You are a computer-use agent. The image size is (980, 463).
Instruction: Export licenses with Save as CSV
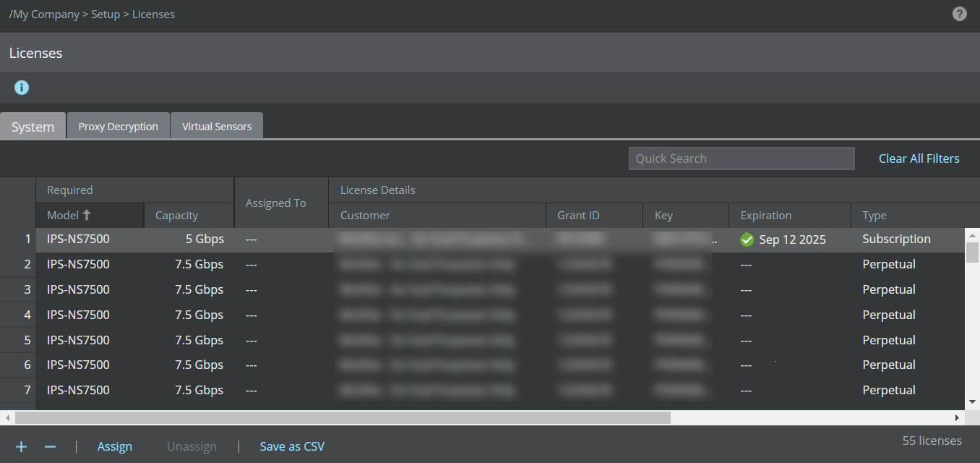[x=292, y=446]
